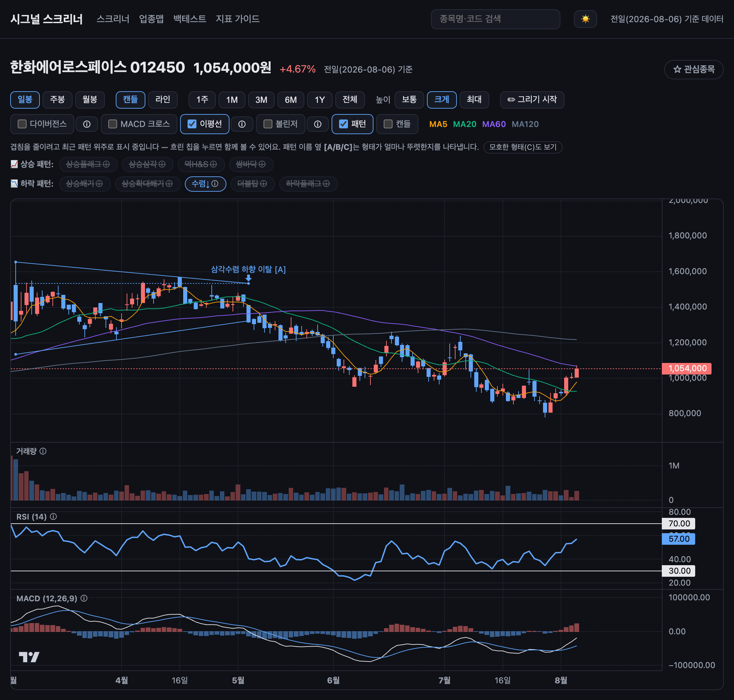Click the plus icon on the 더블탑 chip
Image resolution: width=734 pixels, height=700 pixels.
(264, 184)
